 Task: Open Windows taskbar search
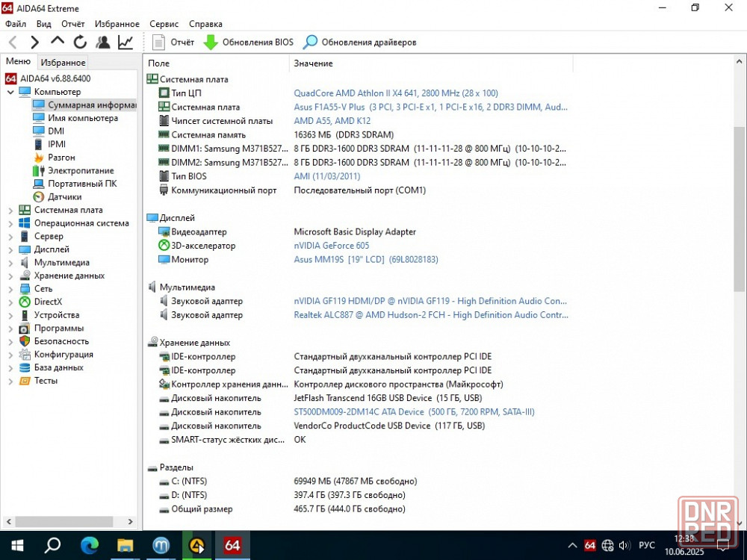coord(52,545)
